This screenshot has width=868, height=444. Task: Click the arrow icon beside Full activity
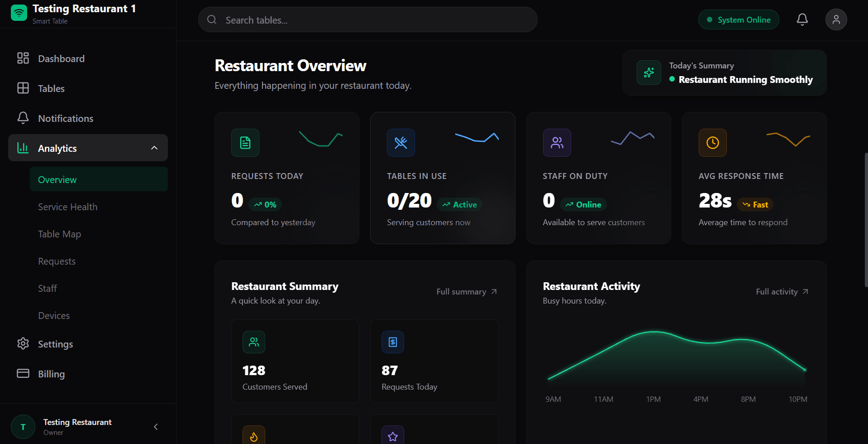806,292
